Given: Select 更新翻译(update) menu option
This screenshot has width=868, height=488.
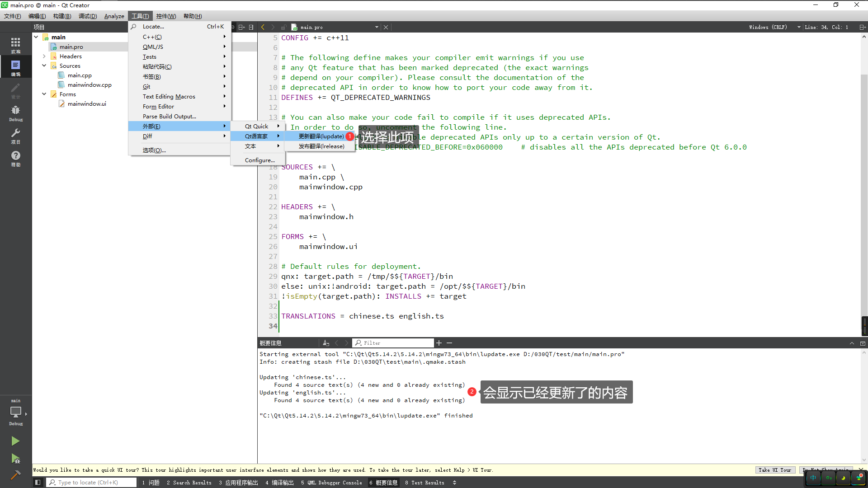Looking at the screenshot, I should 321,136.
